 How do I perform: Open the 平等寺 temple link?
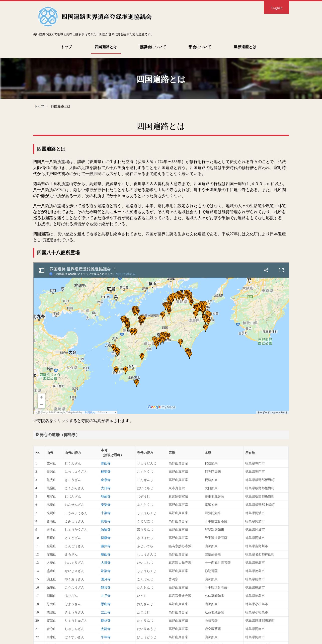pos(106,637)
